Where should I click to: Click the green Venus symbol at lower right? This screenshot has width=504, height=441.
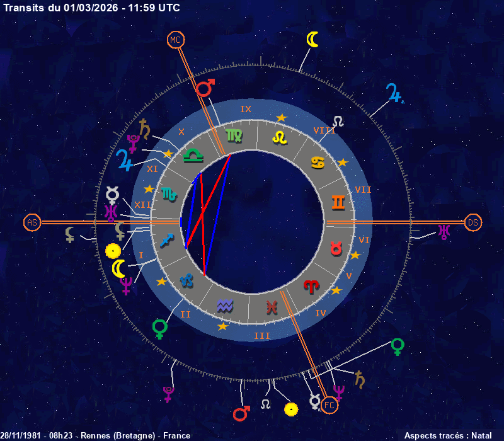click(398, 346)
